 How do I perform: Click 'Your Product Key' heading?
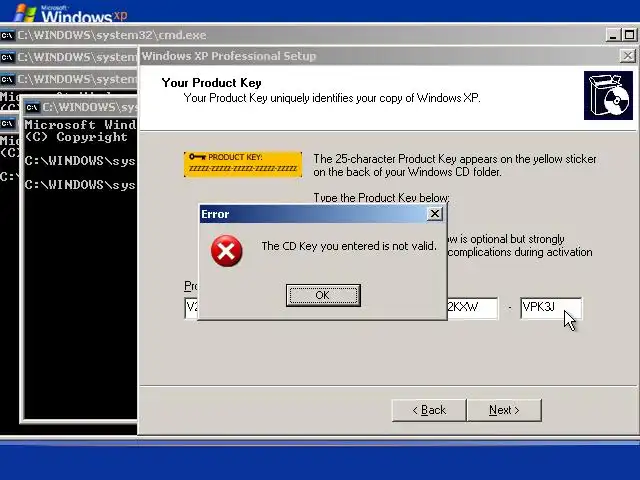pyautogui.click(x=211, y=83)
